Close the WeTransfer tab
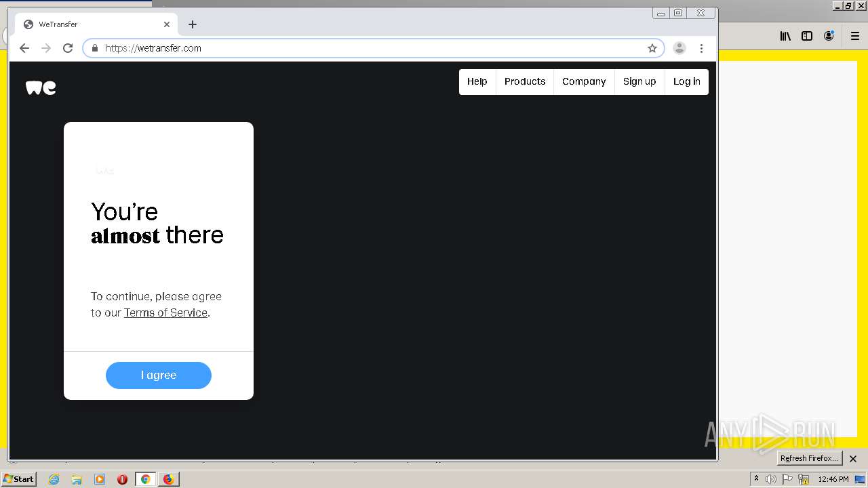 pyautogui.click(x=167, y=24)
